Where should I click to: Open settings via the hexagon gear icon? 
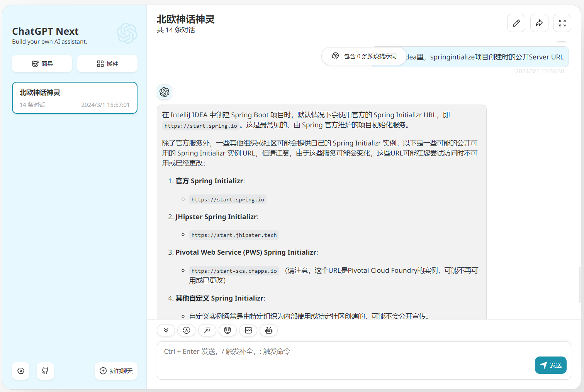(21, 371)
